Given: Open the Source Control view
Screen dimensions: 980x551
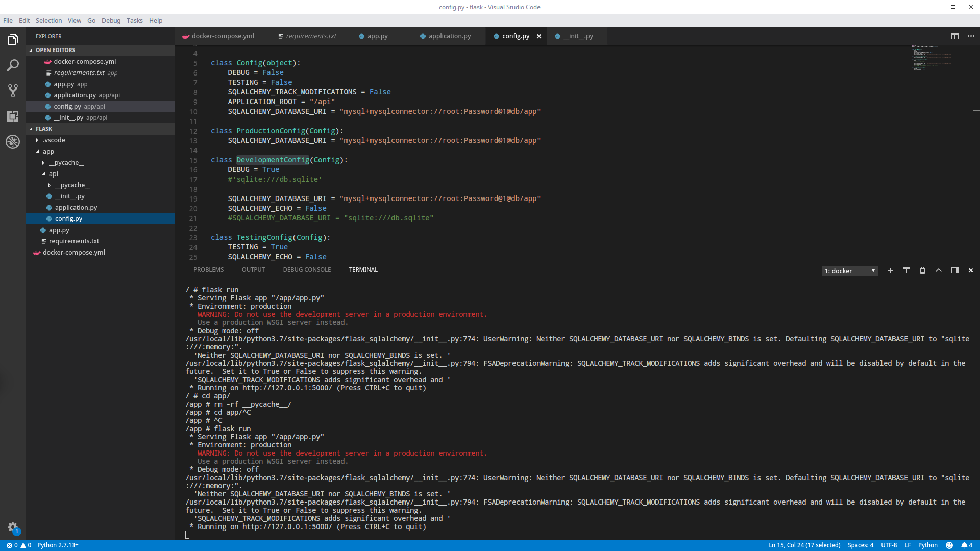Looking at the screenshot, I should (x=13, y=91).
